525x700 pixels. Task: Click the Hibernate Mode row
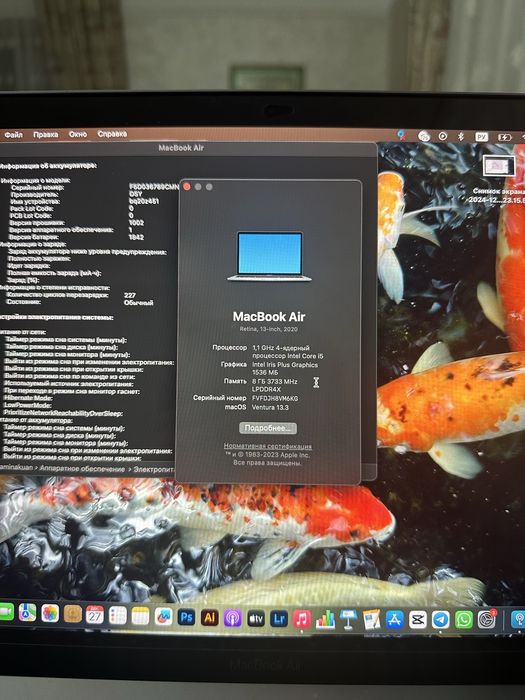click(x=28, y=398)
